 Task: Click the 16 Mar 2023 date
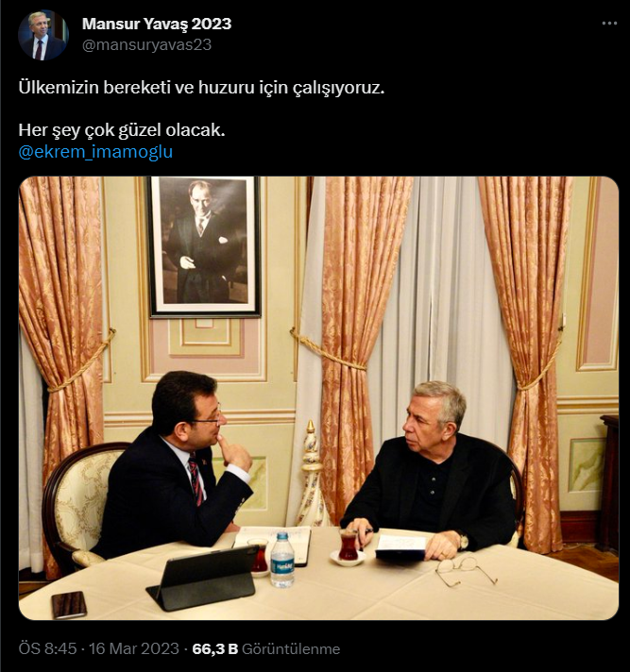pos(134,648)
